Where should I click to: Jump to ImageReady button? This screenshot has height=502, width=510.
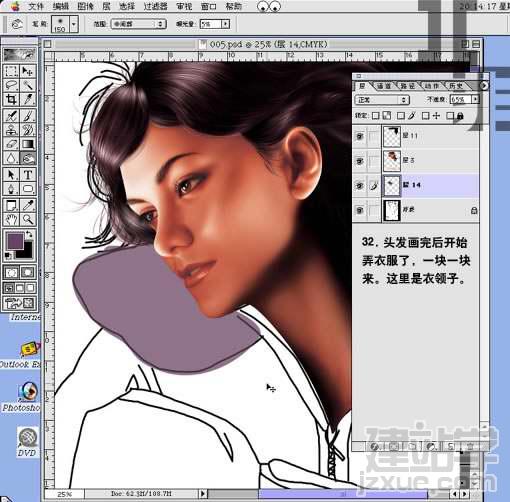19,303
